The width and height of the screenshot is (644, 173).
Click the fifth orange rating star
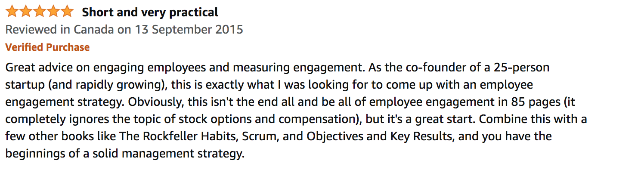[67, 12]
